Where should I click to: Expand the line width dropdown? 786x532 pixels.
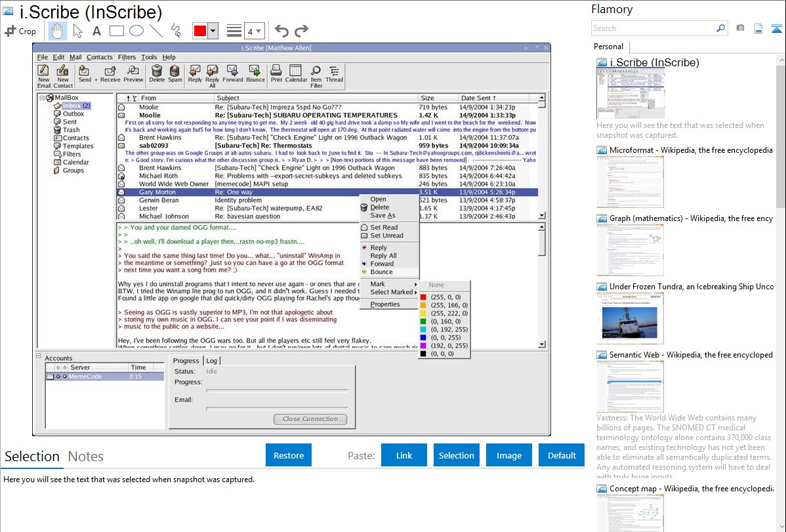(x=255, y=31)
